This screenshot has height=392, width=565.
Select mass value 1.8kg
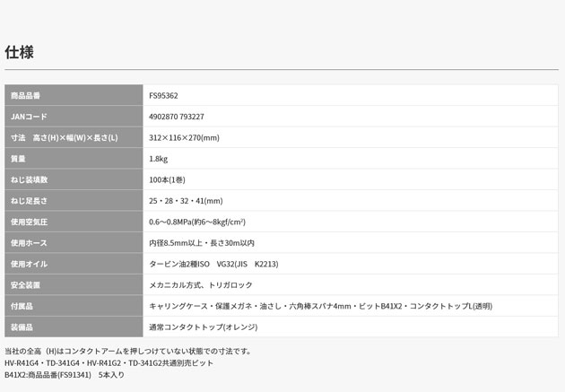[158, 159]
